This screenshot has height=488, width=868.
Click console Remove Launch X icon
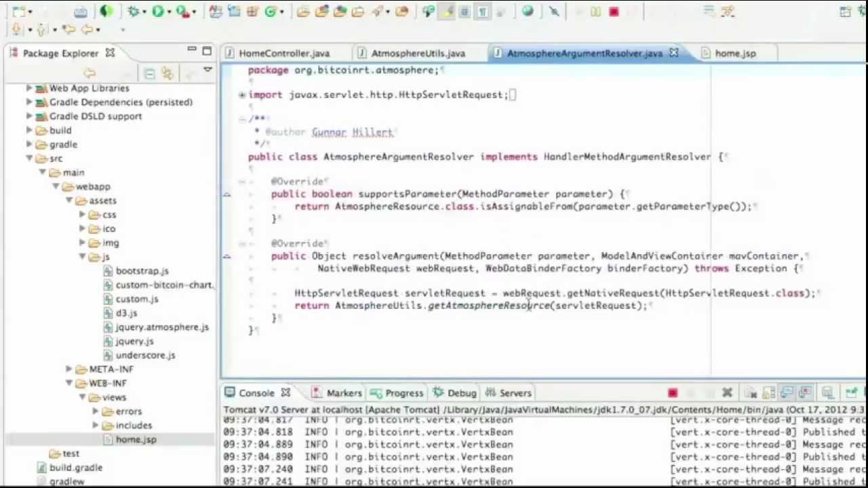(727, 393)
